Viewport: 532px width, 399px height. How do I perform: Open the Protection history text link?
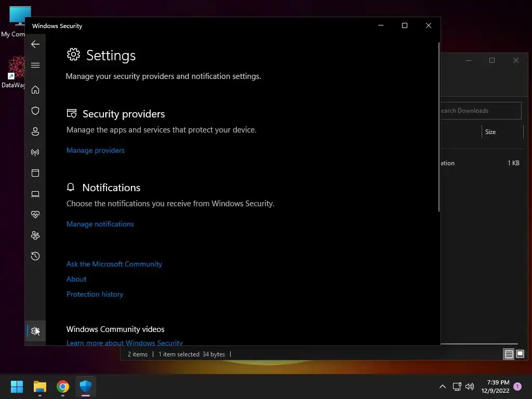[x=95, y=294]
